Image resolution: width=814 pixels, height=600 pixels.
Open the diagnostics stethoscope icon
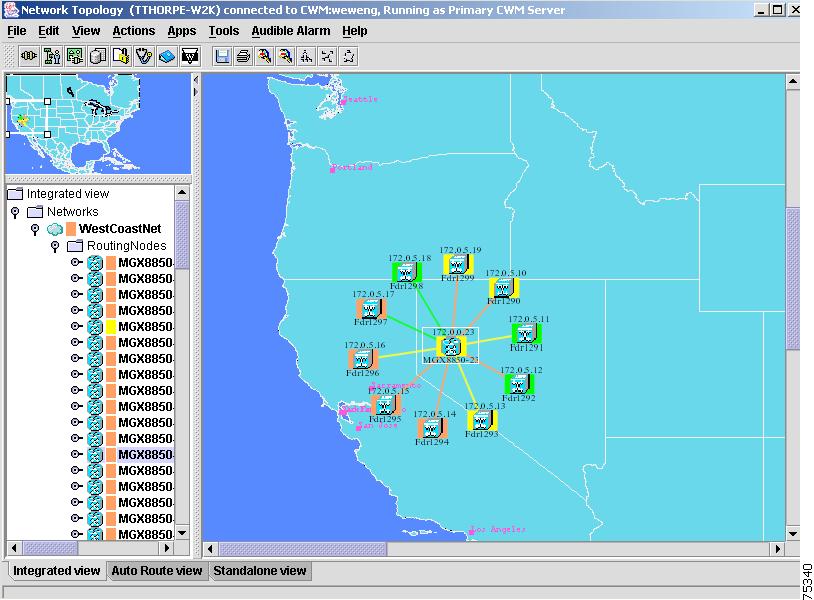coord(144,56)
